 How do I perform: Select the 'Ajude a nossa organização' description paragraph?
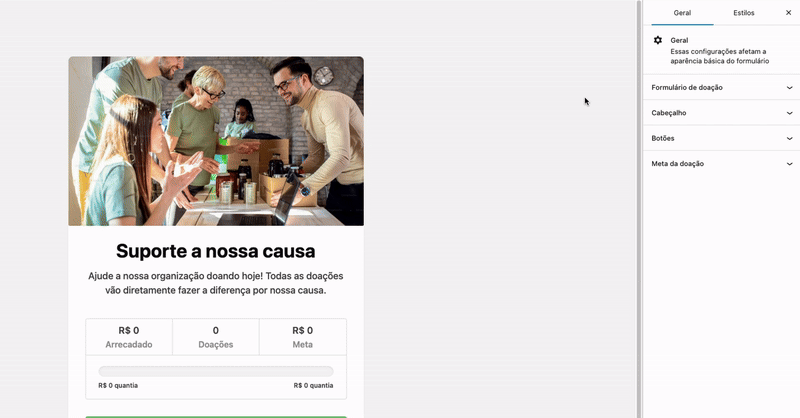(216, 283)
